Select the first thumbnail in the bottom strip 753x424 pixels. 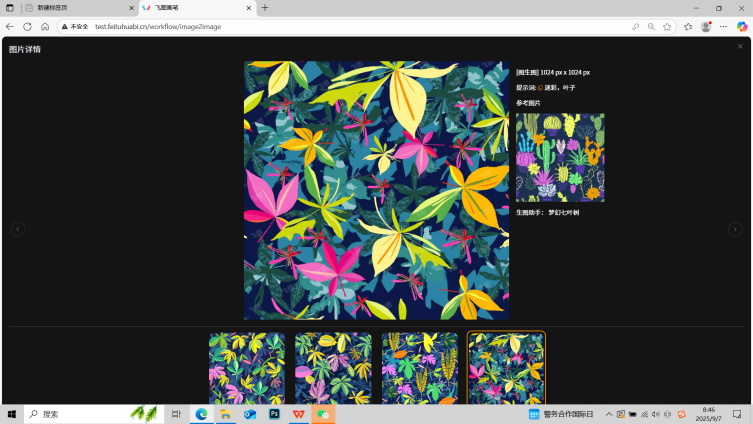247,368
